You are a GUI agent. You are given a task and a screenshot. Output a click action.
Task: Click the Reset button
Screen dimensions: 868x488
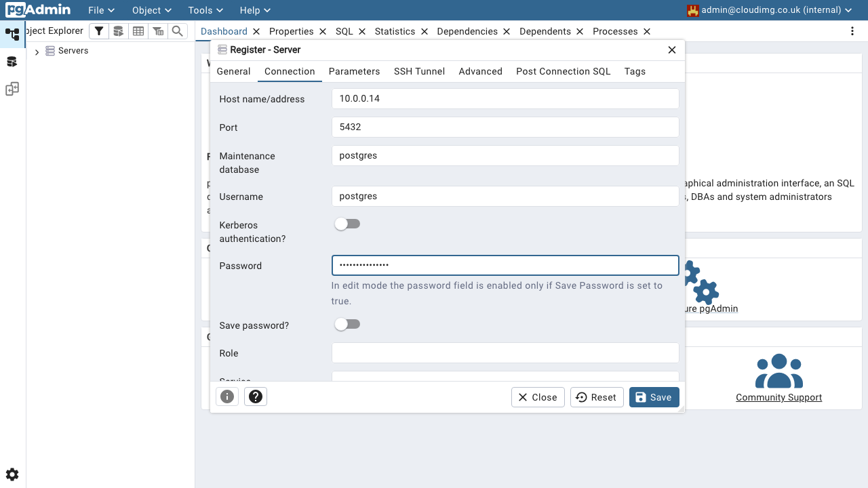click(597, 397)
